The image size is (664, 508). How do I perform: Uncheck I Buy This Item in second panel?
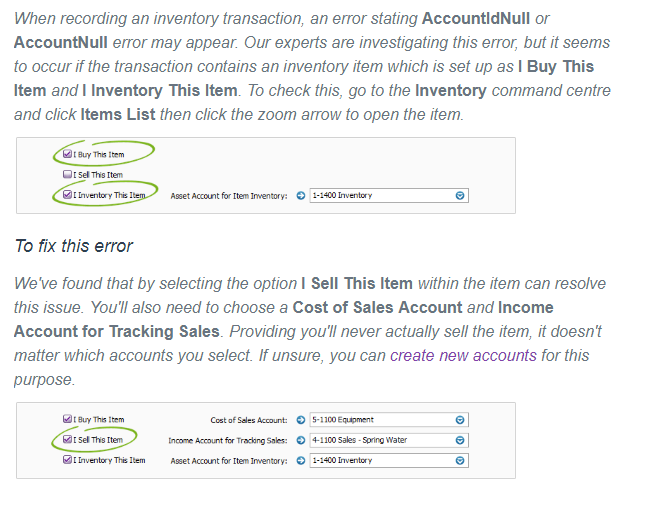coord(67,419)
